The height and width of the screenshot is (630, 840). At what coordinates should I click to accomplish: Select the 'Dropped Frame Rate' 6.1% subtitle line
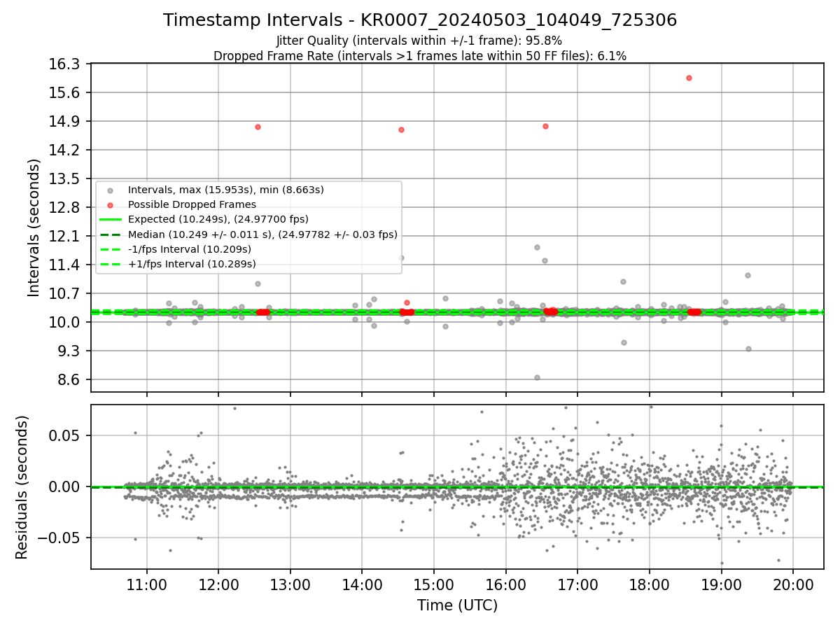tap(420, 56)
